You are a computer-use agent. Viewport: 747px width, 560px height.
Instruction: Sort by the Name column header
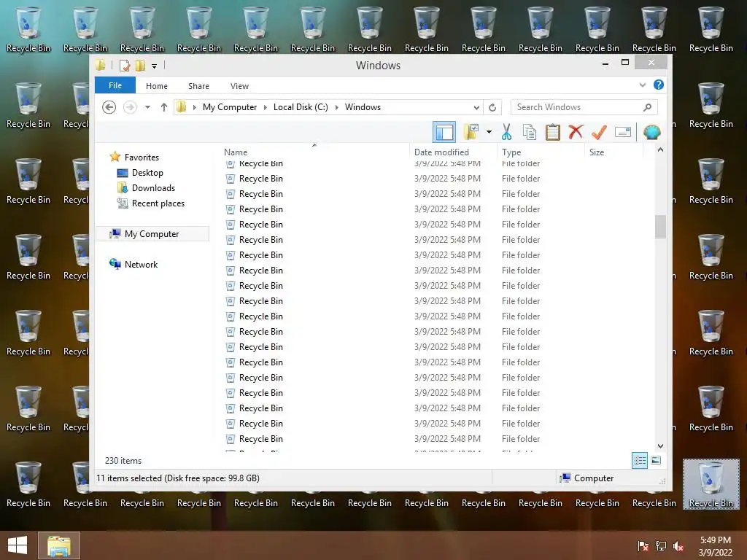click(314, 152)
